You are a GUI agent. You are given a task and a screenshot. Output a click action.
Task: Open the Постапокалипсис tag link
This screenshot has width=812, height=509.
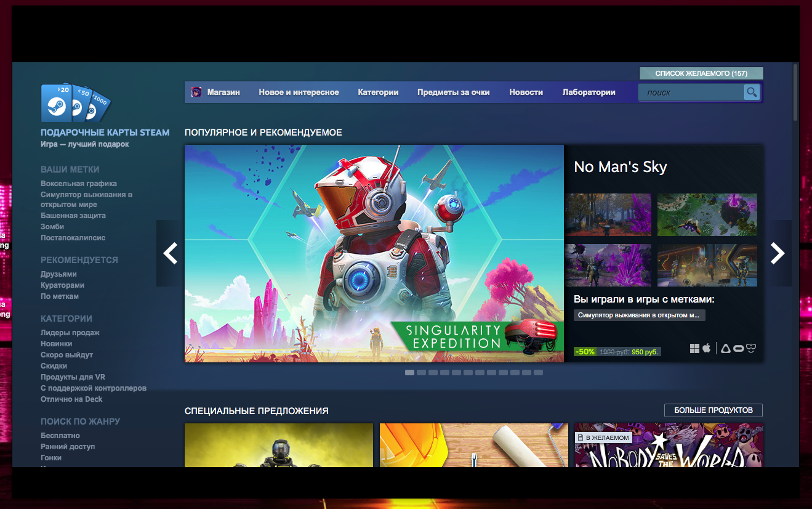[73, 238]
